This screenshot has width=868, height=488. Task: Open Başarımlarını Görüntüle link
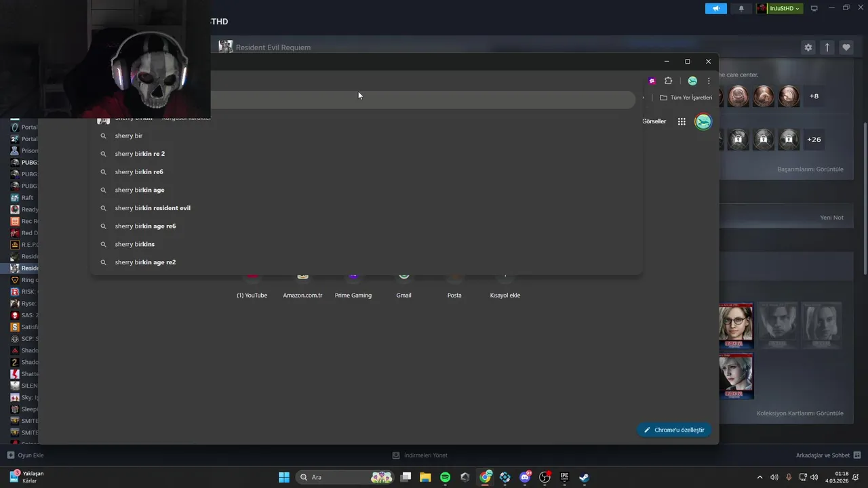(810, 169)
